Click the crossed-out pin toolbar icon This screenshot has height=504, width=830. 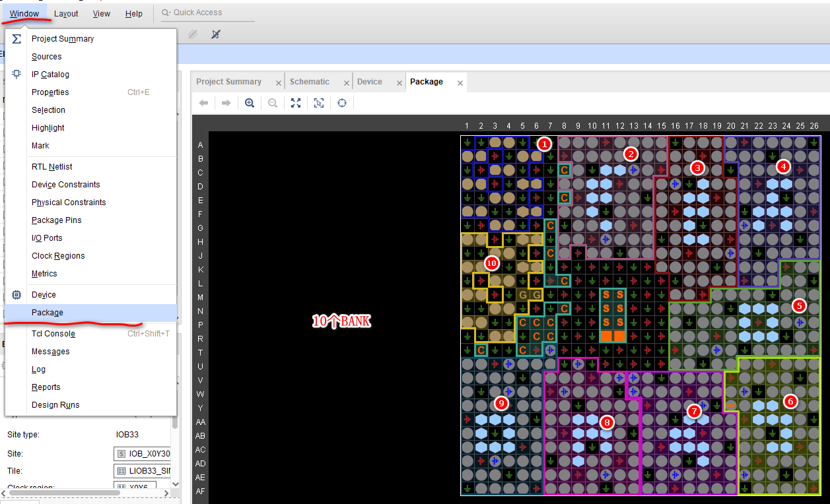[215, 34]
